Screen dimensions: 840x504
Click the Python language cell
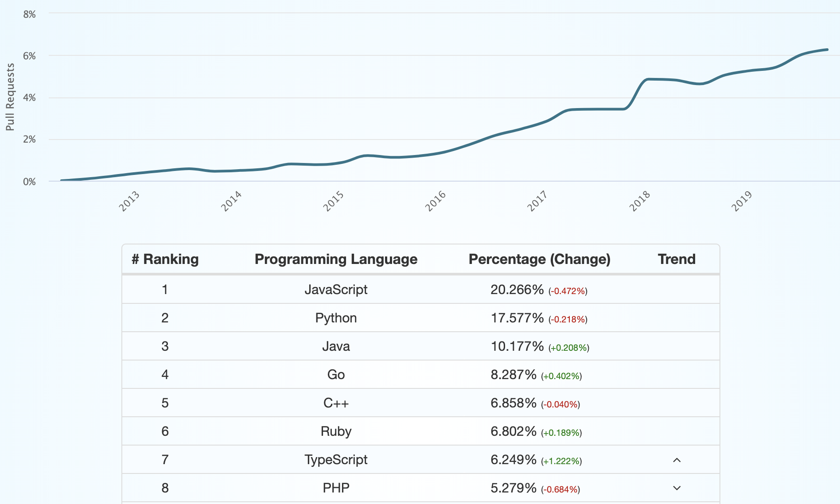point(336,318)
